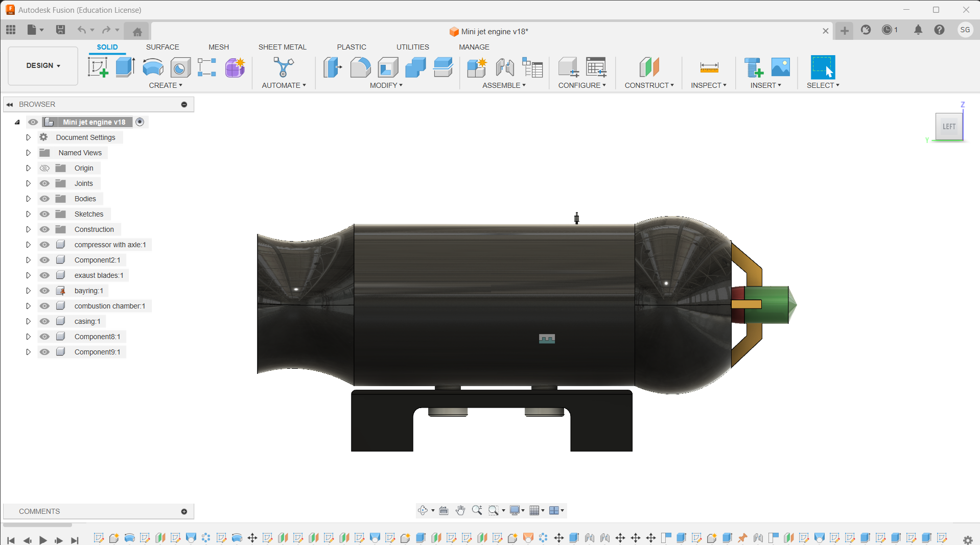
Task: Open the Data Panel grid icon
Action: [x=11, y=30]
